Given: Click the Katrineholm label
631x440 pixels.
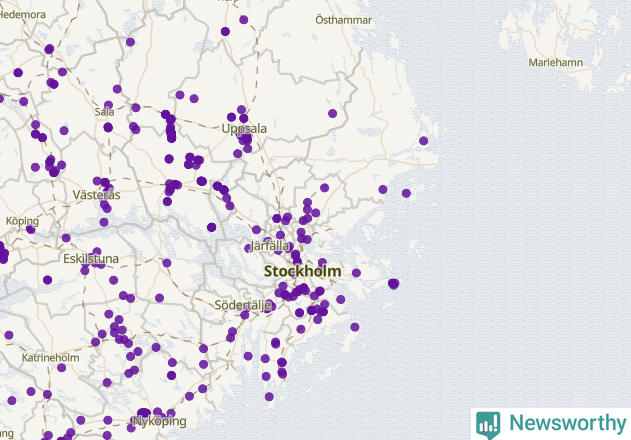Looking at the screenshot, I should tap(50, 357).
